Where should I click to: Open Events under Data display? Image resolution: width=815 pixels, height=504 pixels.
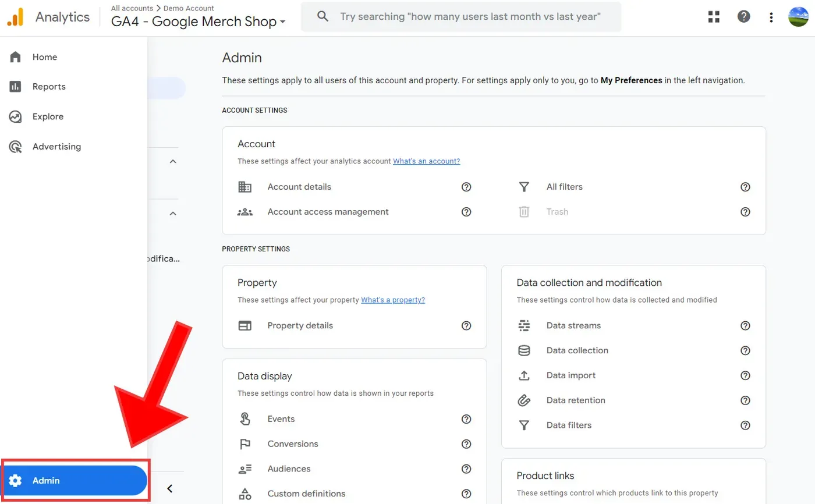coord(281,419)
